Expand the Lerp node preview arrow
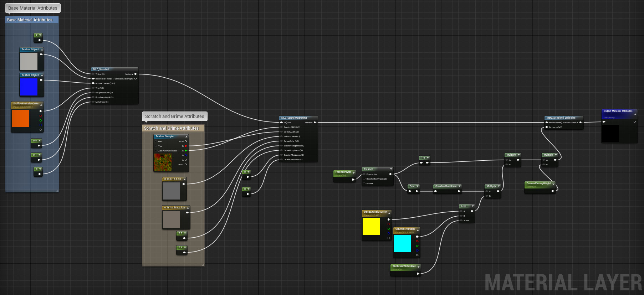 [x=472, y=206]
